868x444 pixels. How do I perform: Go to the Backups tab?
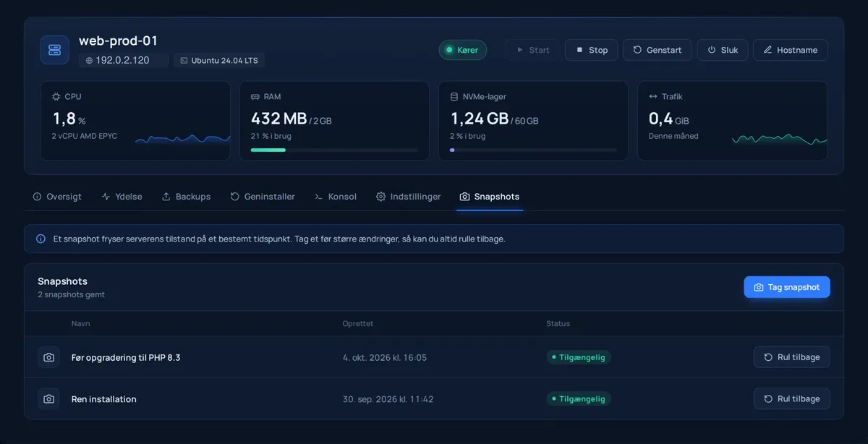(x=186, y=197)
